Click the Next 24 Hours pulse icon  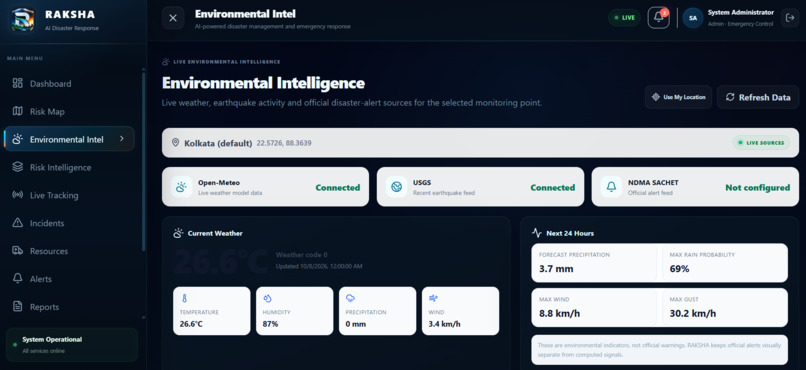[537, 233]
